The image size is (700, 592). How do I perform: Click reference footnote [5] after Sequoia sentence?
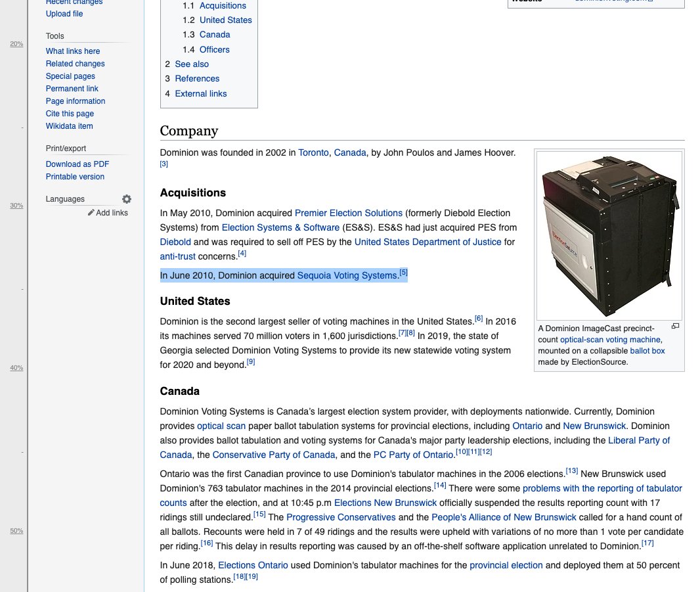403,271
